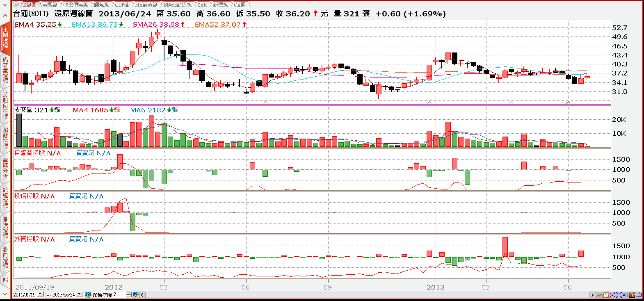
Task: Select the 趨向指標 sidebar tab
Action: pyautogui.click(x=5, y=258)
